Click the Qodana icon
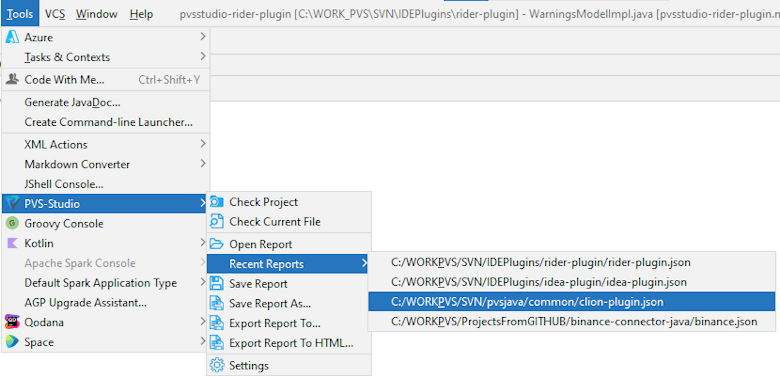 point(12,322)
